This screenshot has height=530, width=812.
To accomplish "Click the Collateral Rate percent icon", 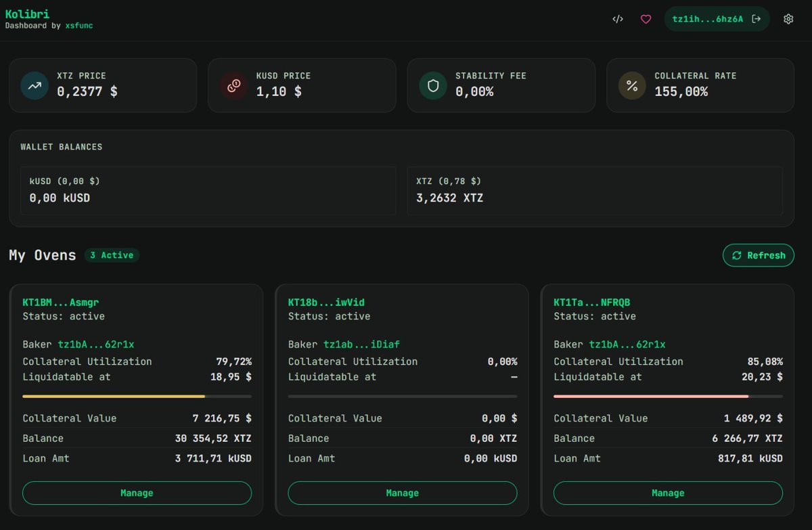I will tap(632, 85).
